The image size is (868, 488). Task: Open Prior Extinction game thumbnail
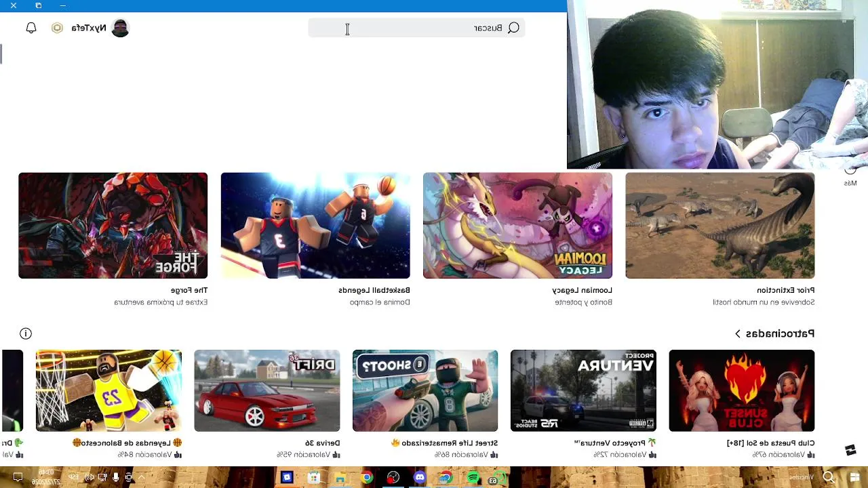[720, 226]
